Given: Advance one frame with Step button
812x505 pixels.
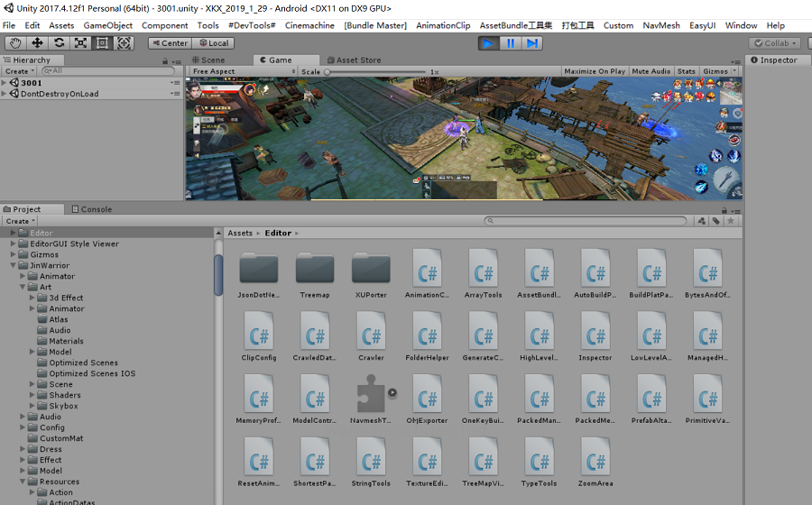Looking at the screenshot, I should coord(531,43).
